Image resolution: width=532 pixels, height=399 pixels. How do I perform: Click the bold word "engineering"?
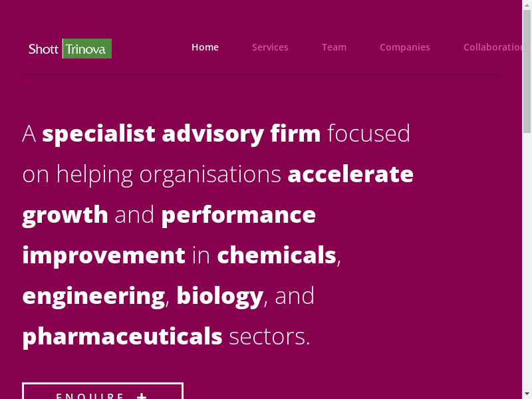click(x=94, y=296)
